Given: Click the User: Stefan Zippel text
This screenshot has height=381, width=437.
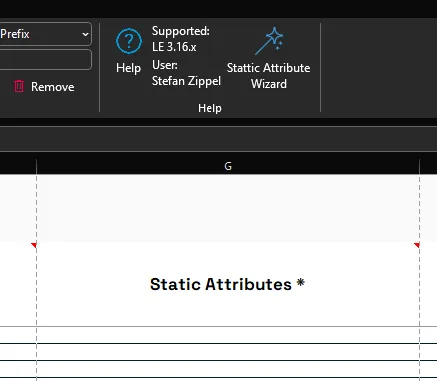Looking at the screenshot, I should click(x=186, y=73).
